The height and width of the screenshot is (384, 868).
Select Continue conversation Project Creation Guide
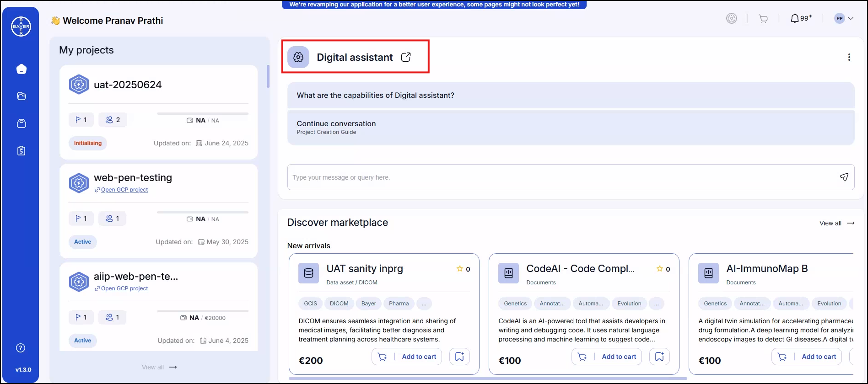click(x=571, y=128)
